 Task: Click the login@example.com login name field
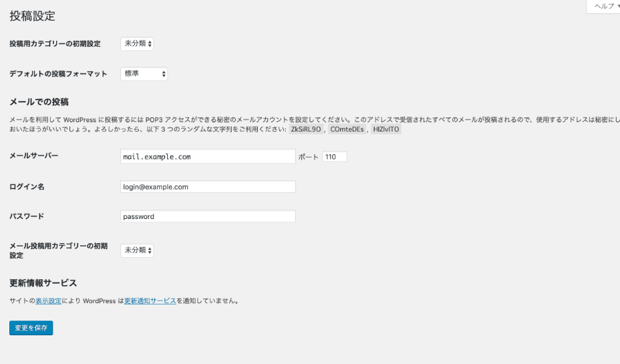click(x=207, y=187)
